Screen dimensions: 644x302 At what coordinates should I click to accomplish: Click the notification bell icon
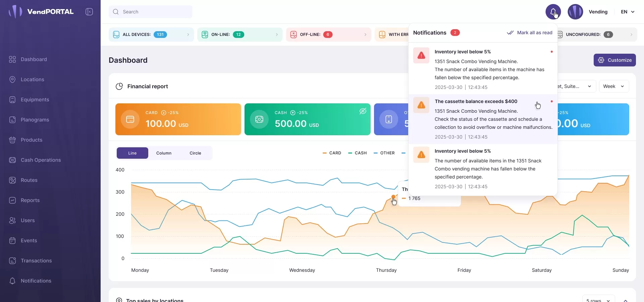pyautogui.click(x=553, y=12)
